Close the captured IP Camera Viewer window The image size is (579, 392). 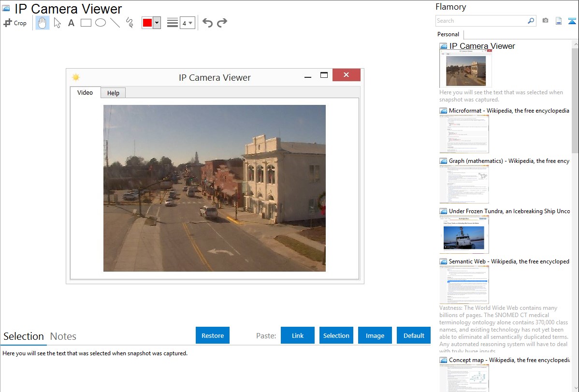click(347, 74)
